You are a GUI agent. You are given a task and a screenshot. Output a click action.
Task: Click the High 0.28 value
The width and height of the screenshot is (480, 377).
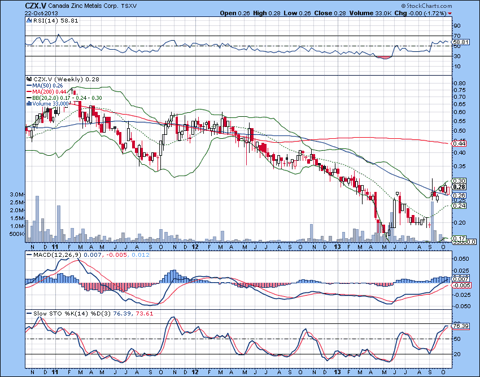[267, 13]
